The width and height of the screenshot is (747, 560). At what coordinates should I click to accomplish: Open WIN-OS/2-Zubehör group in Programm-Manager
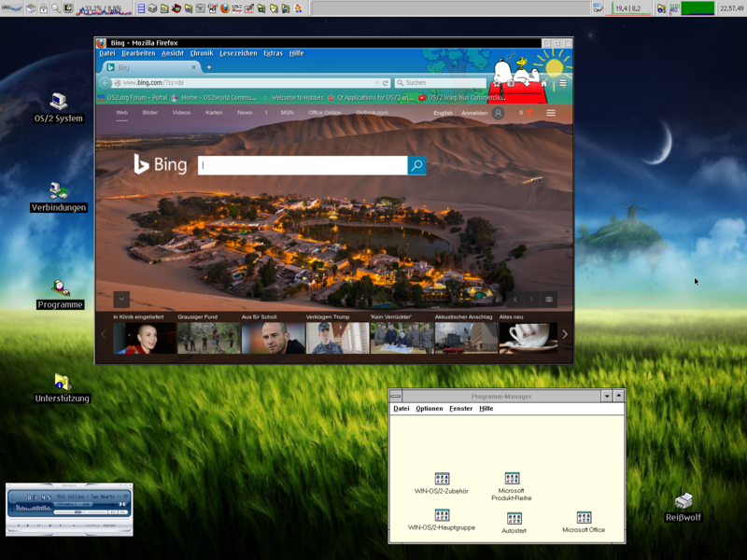(x=442, y=483)
